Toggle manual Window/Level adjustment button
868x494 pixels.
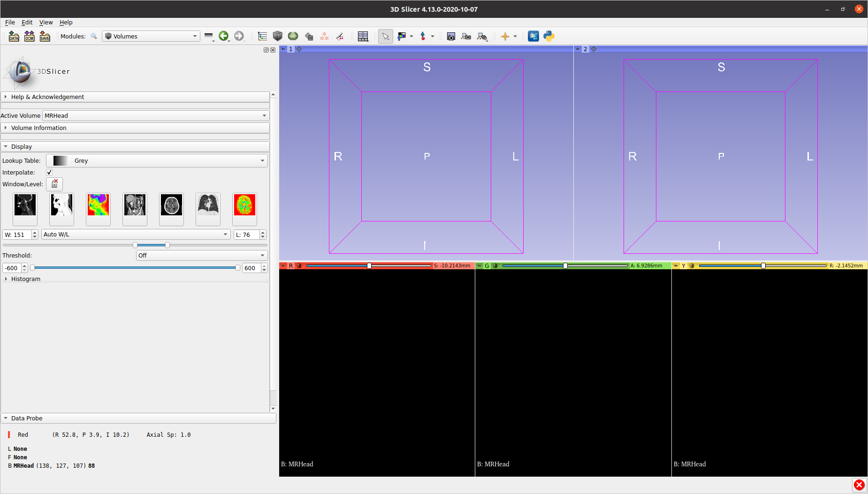point(55,184)
